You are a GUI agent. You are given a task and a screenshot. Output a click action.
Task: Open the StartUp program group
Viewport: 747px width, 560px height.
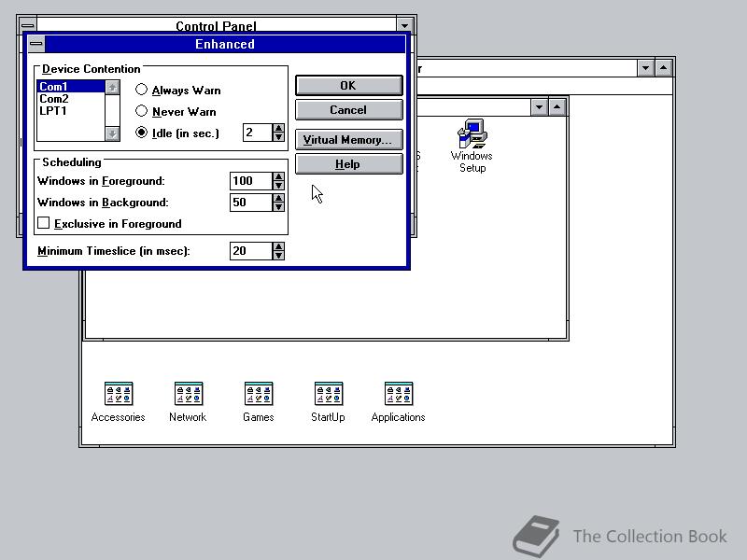click(x=328, y=402)
